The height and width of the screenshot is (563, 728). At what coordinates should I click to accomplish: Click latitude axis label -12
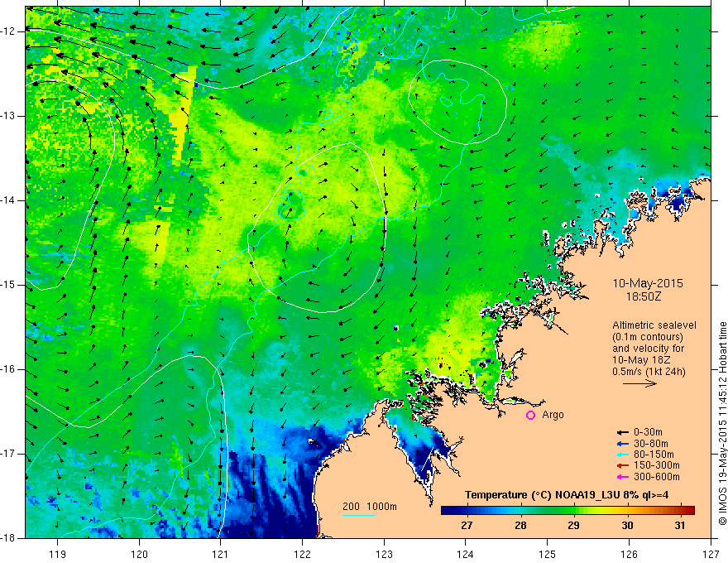(9, 31)
